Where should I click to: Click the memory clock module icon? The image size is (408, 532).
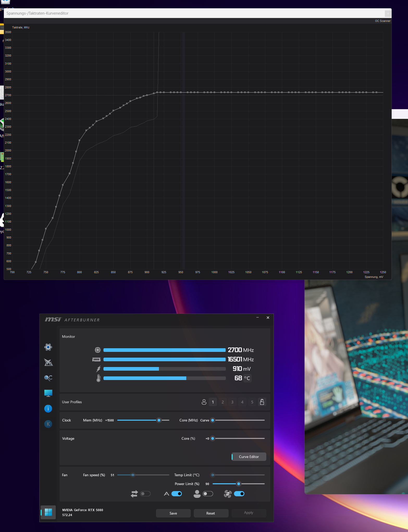pos(96,359)
